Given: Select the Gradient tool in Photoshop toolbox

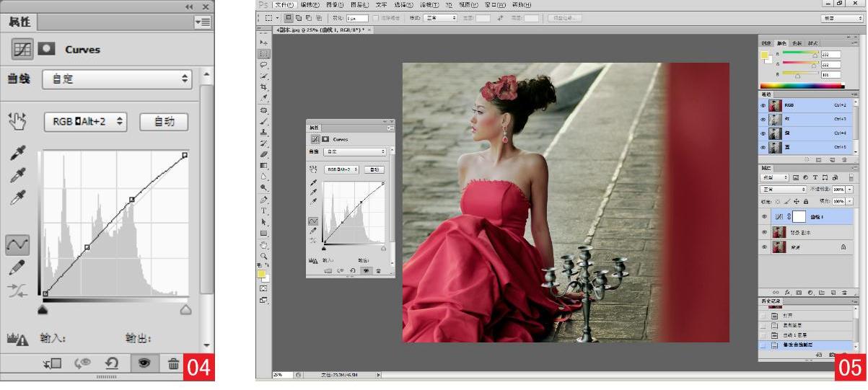Looking at the screenshot, I should (264, 164).
